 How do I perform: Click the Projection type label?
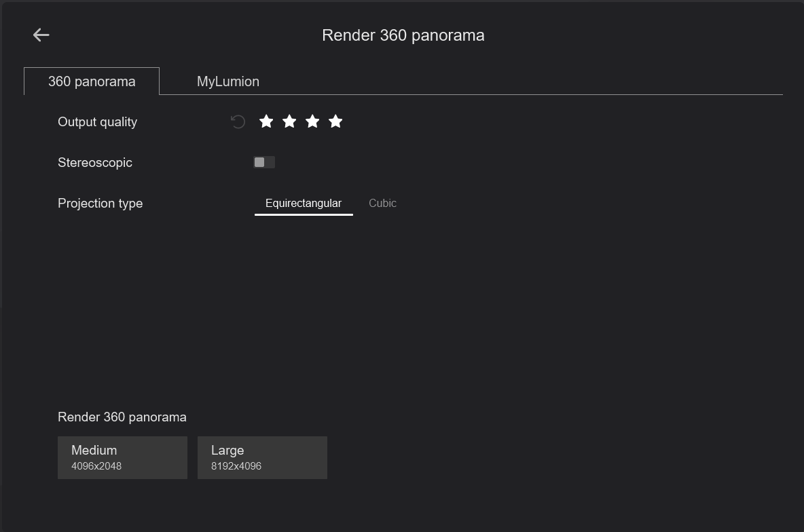tap(100, 204)
